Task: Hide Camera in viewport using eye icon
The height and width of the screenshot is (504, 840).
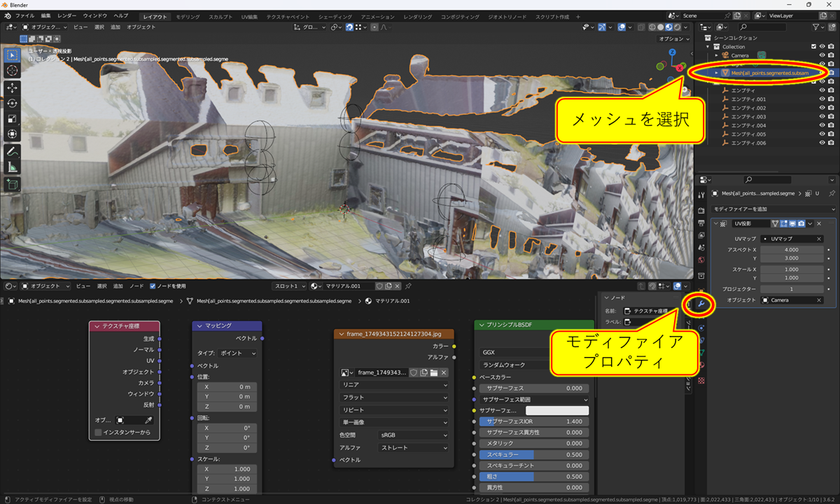Action: tap(822, 55)
